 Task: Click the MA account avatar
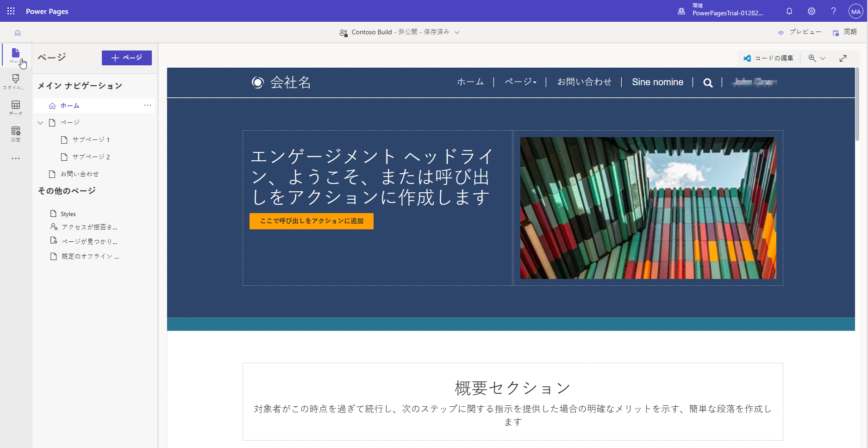[856, 11]
